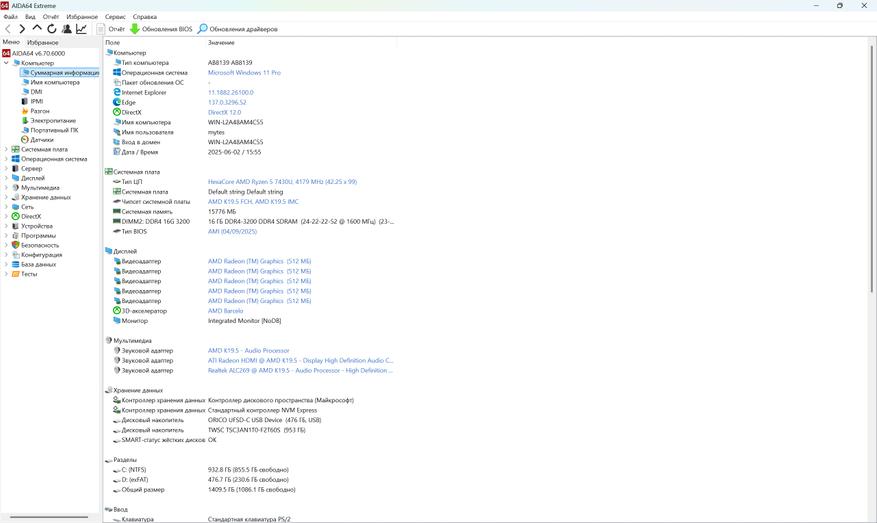Click the Xbox icon next to 3D-акселератор
877x523 pixels.
pyautogui.click(x=117, y=311)
